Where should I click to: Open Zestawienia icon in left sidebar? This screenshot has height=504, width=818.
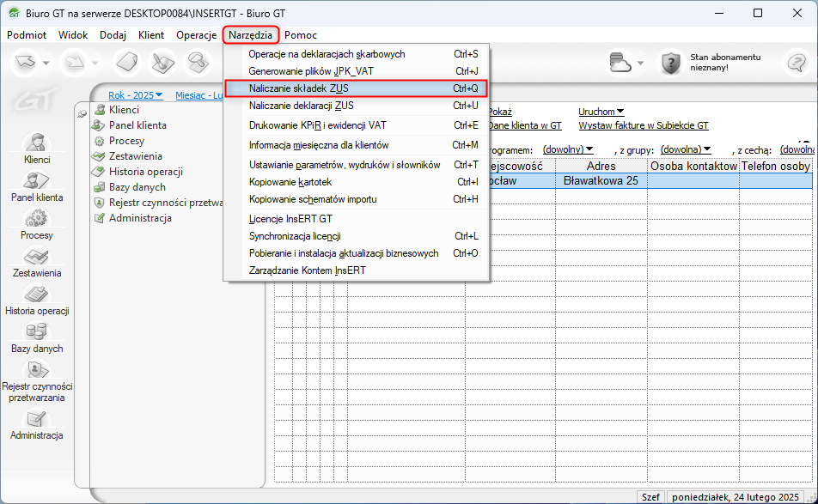tap(36, 256)
